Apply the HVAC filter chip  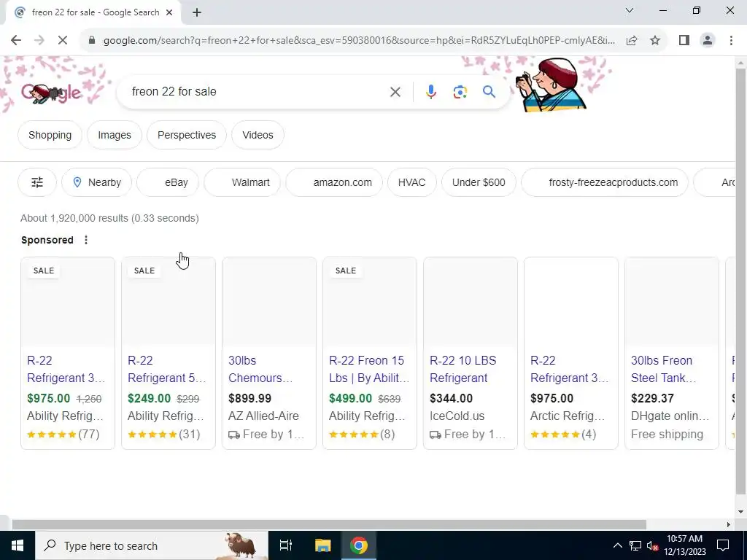coord(411,182)
